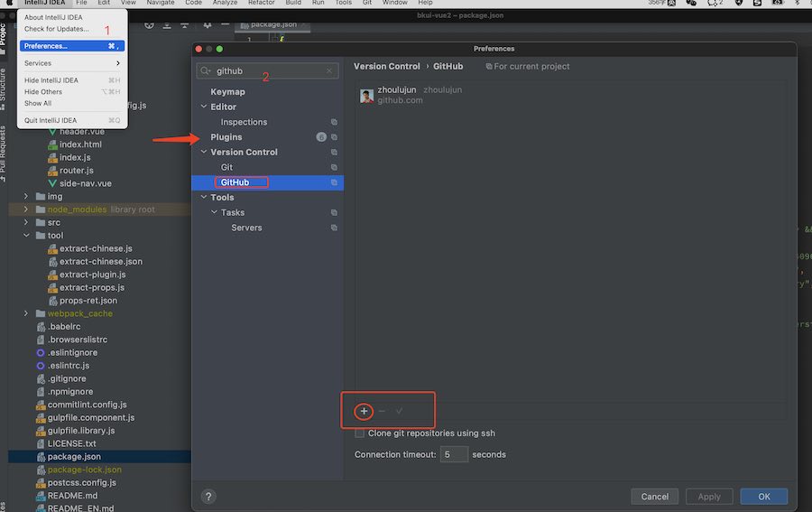Click the plus icon to add GitHub account
This screenshot has height=512, width=812.
364,411
